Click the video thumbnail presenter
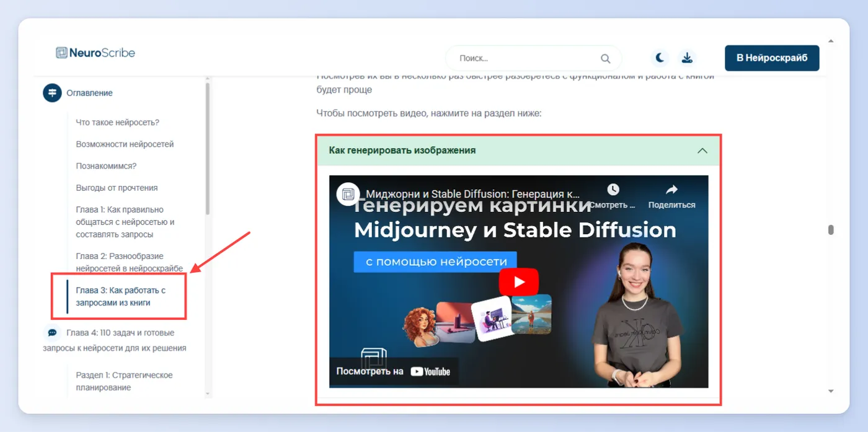 tap(636, 315)
